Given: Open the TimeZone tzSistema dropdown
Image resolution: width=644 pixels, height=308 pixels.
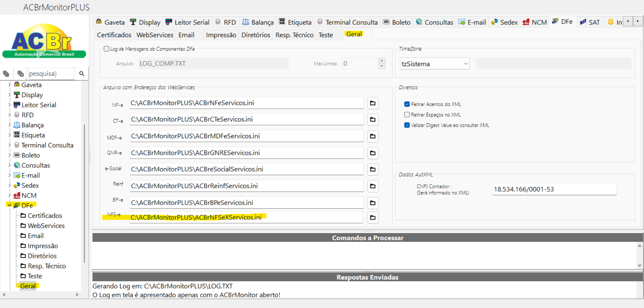Looking at the screenshot, I should (x=434, y=64).
